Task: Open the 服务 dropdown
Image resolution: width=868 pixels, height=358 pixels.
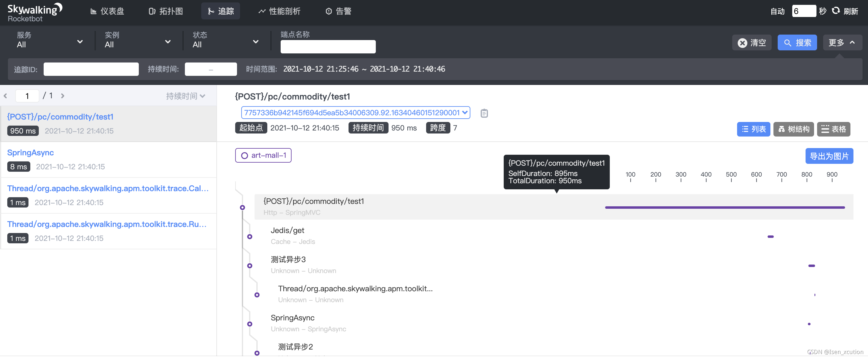Action: (50, 41)
